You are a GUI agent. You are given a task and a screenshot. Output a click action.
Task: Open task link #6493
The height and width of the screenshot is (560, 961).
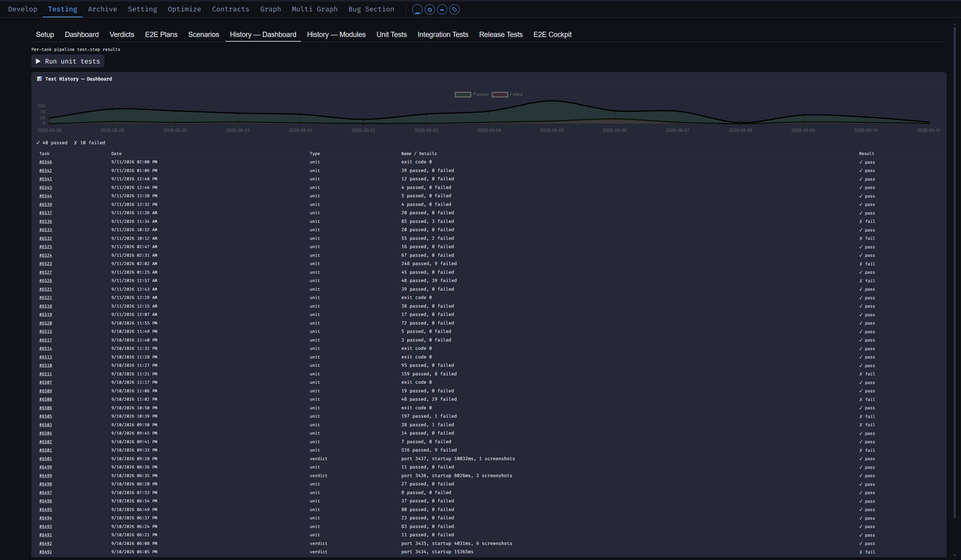pos(45,527)
